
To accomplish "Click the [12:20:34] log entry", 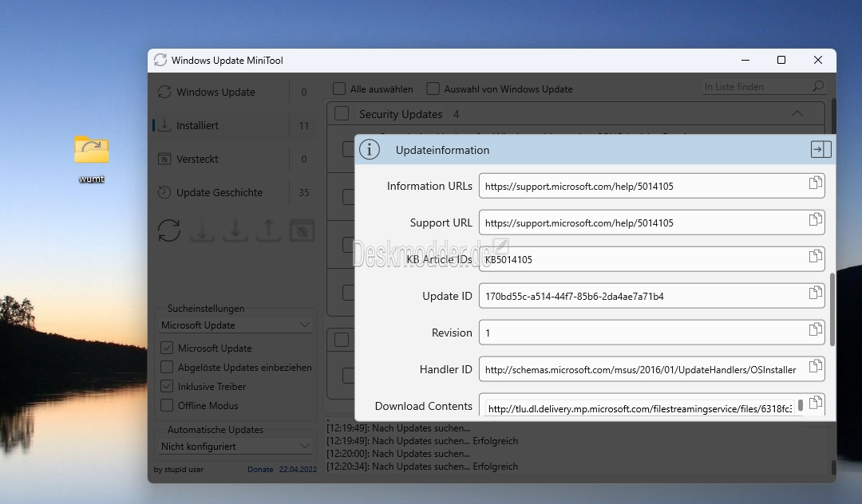I will [422, 466].
